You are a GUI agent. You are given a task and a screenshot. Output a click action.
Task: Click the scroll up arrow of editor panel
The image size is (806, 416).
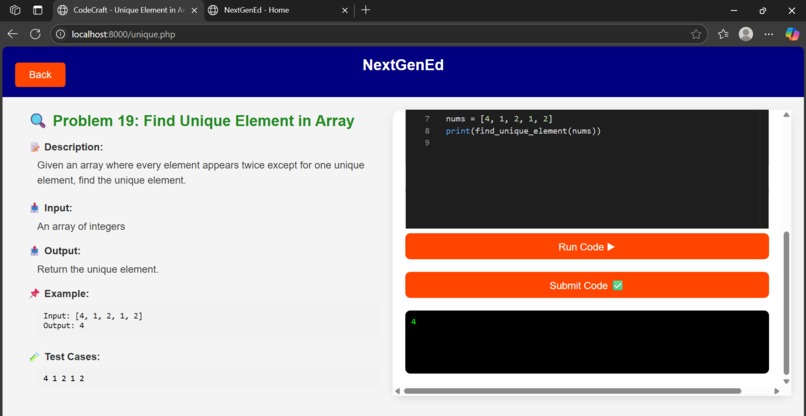(786, 115)
